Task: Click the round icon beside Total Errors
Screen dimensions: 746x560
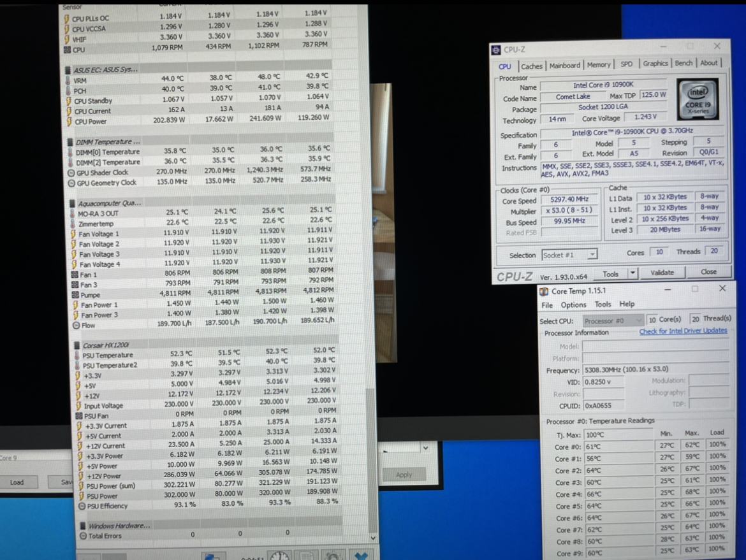Action: 84,536
